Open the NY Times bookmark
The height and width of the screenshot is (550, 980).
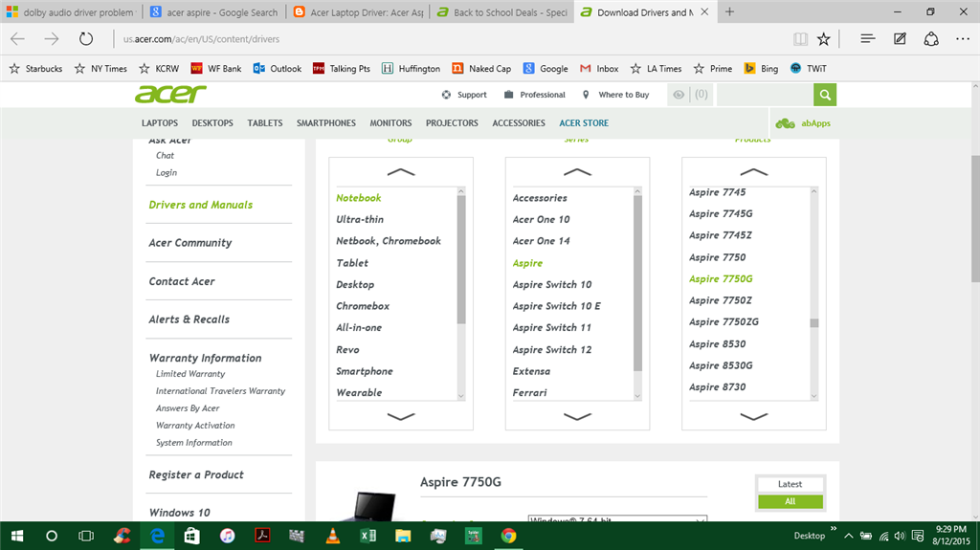[100, 68]
